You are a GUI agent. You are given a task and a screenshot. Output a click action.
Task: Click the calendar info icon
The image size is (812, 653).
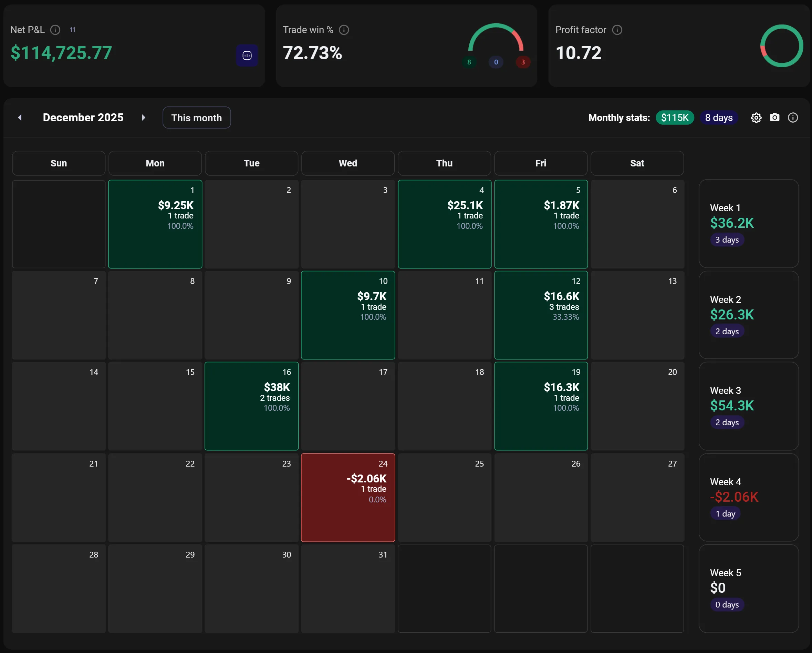click(793, 118)
